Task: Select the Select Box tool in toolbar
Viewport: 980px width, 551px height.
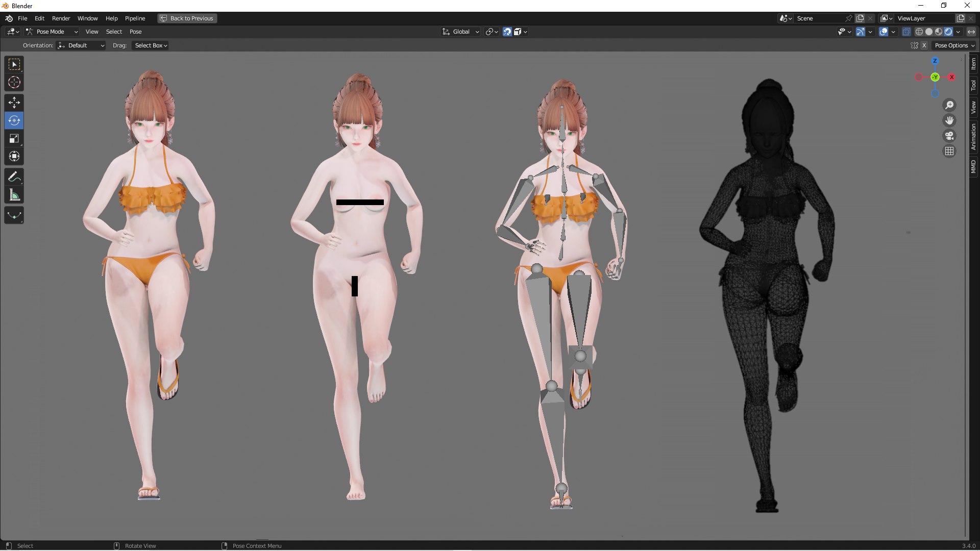Action: coord(14,64)
